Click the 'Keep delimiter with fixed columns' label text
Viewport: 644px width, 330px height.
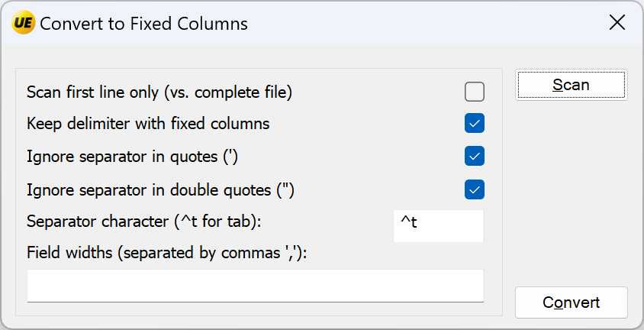click(148, 124)
